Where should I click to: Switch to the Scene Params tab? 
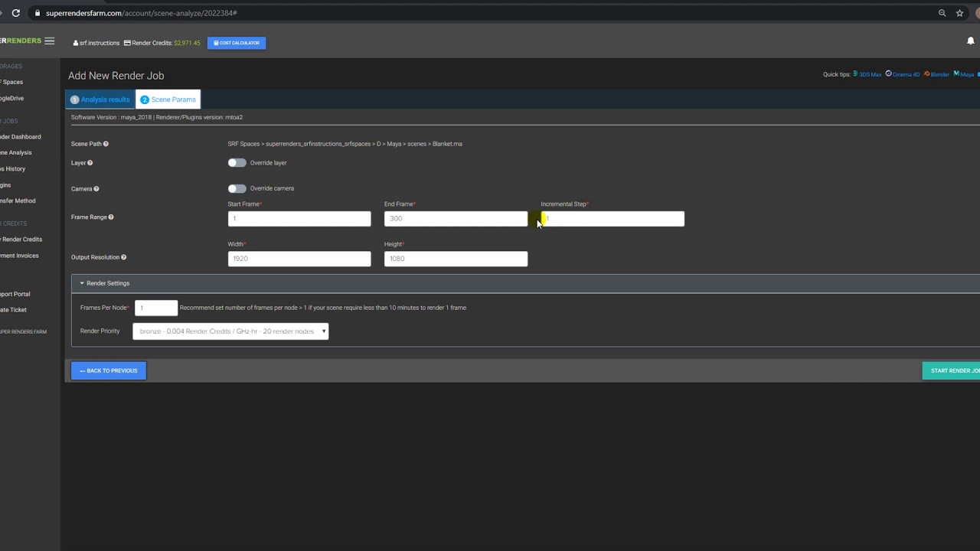[168, 99]
